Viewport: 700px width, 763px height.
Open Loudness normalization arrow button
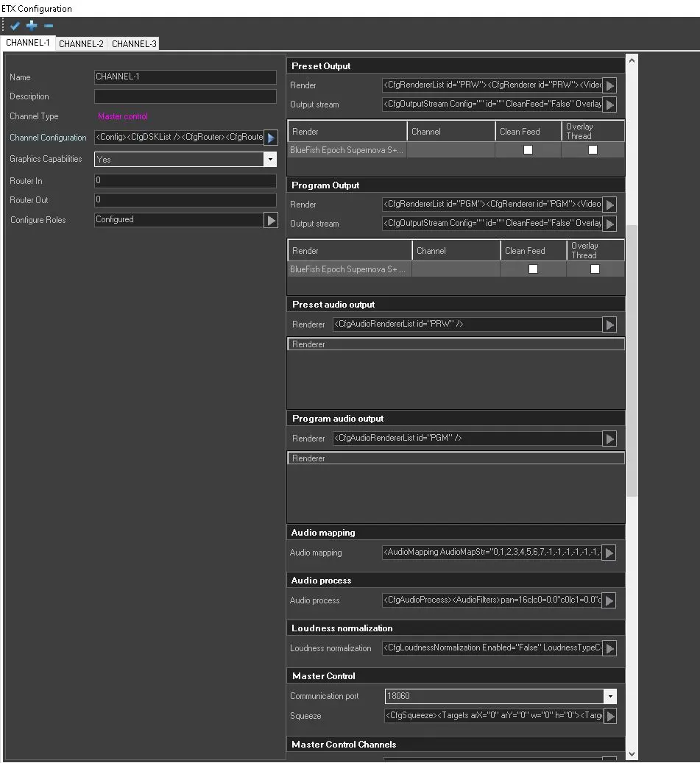(x=609, y=648)
